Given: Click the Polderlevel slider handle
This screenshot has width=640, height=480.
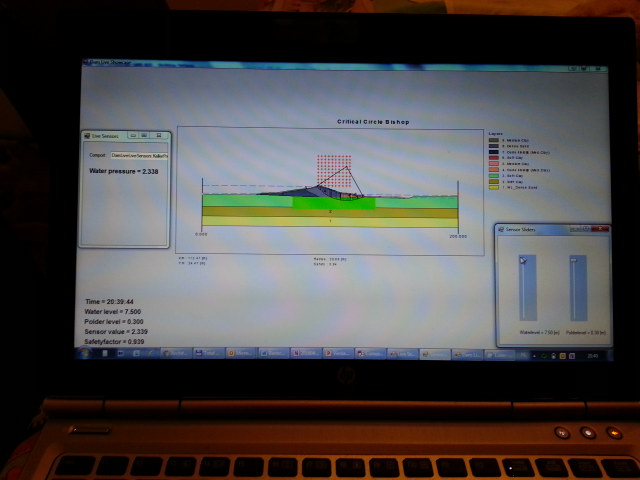Looking at the screenshot, I should (574, 262).
